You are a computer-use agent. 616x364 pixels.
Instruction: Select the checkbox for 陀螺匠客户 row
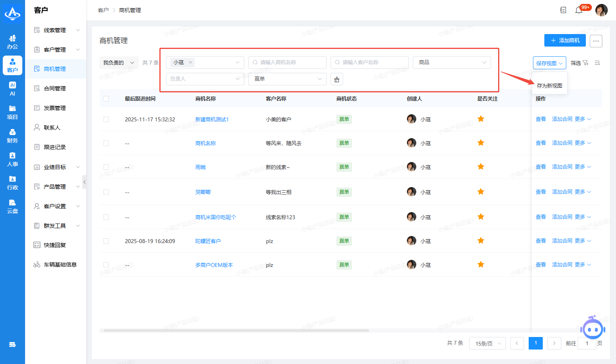click(106, 241)
